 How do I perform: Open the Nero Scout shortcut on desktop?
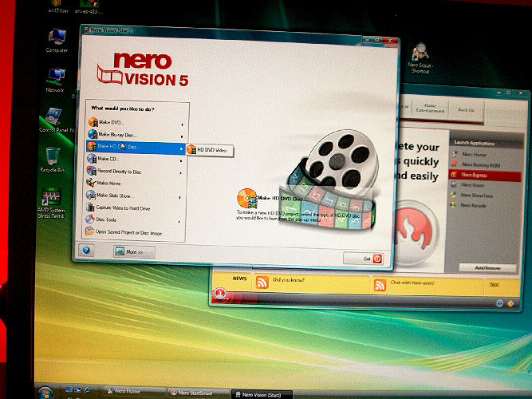click(x=420, y=58)
